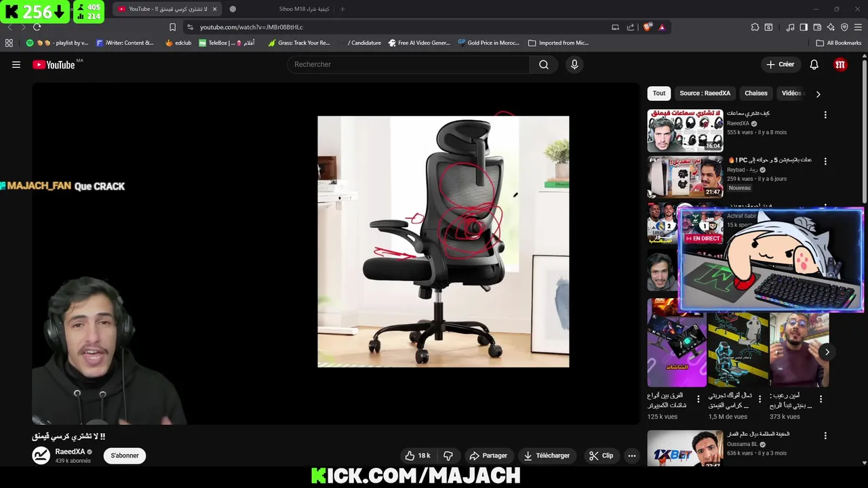Open the bookmarks bar apps grid

pyautogui.click(x=9, y=43)
